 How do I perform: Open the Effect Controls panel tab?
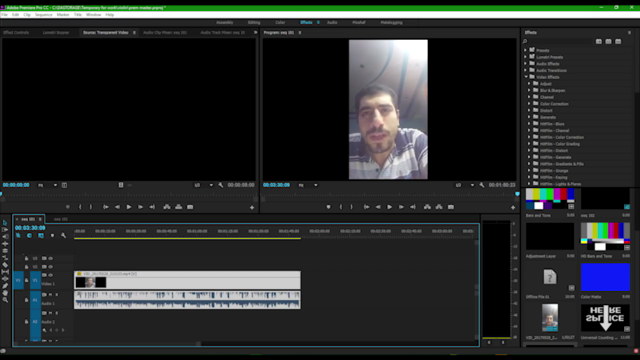tap(16, 32)
